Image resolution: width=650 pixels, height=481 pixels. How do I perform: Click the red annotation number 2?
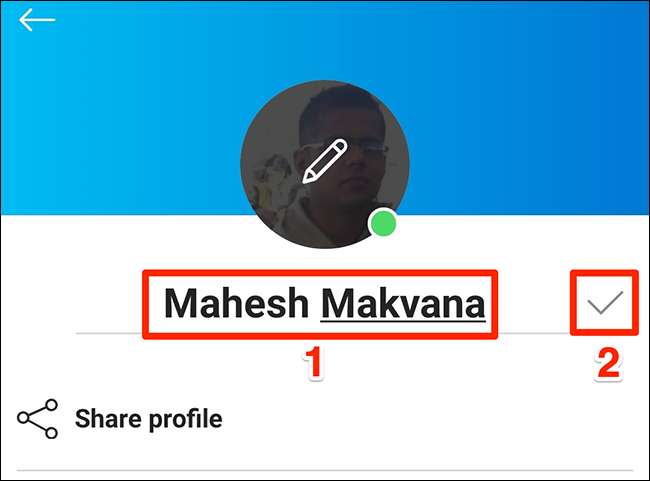tap(608, 364)
